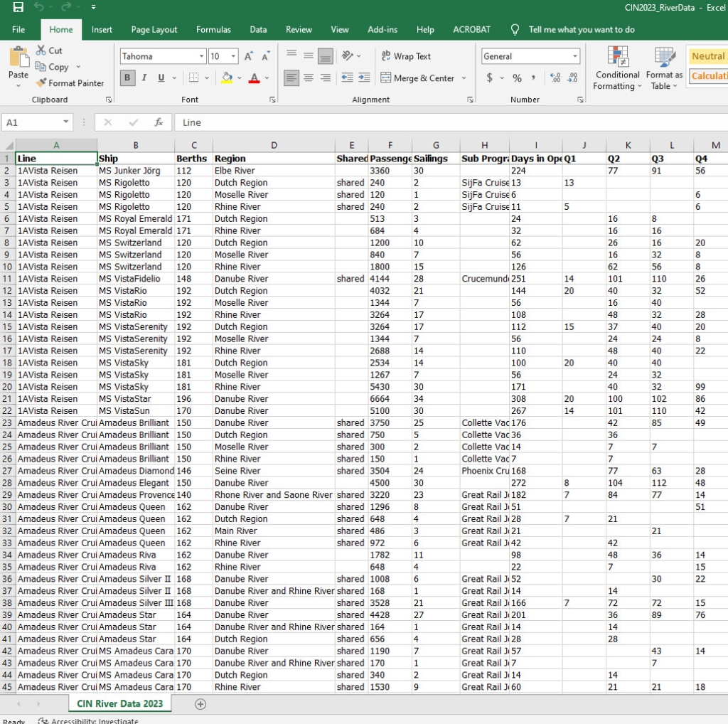Decrease decimal places

pyautogui.click(x=572, y=78)
